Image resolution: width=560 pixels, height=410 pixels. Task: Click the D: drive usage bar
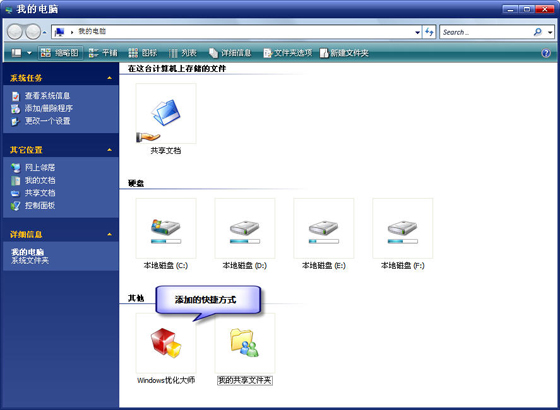[245, 241]
